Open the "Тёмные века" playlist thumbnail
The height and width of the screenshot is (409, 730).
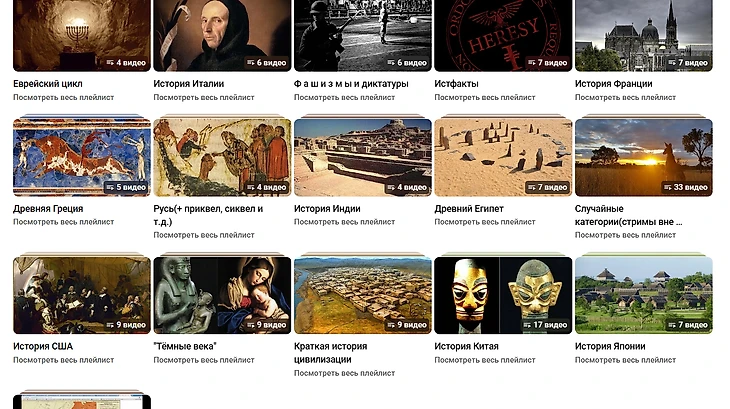[222, 295]
